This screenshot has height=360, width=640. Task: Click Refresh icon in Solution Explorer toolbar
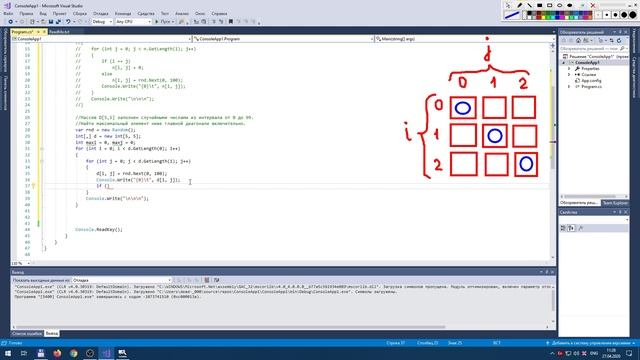[x=619, y=40]
